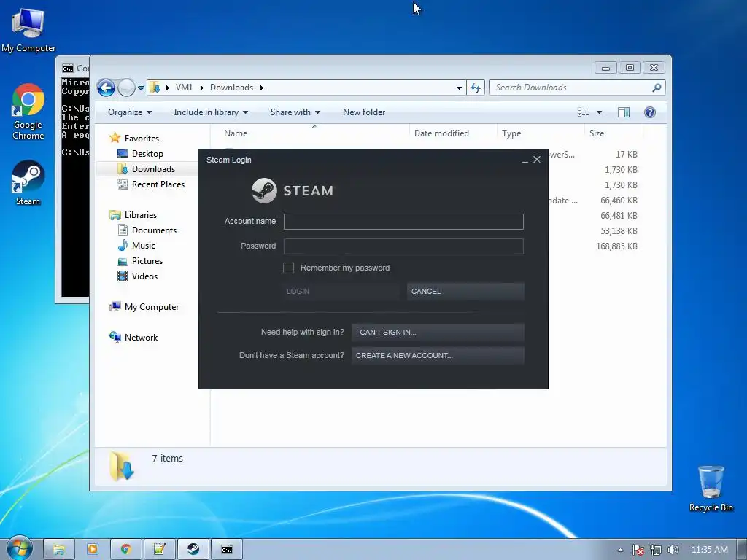Open the view options dropdown arrow
Image resolution: width=747 pixels, height=560 pixels.
click(600, 112)
